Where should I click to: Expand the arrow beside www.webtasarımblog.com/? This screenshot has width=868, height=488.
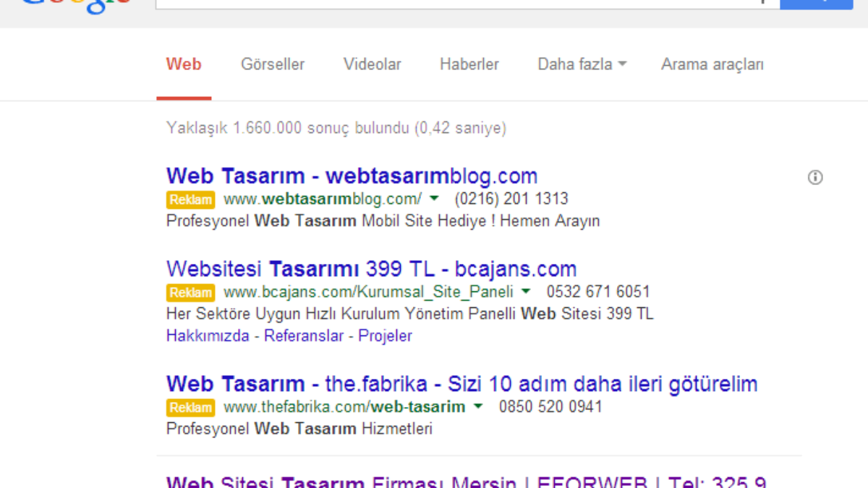(434, 198)
